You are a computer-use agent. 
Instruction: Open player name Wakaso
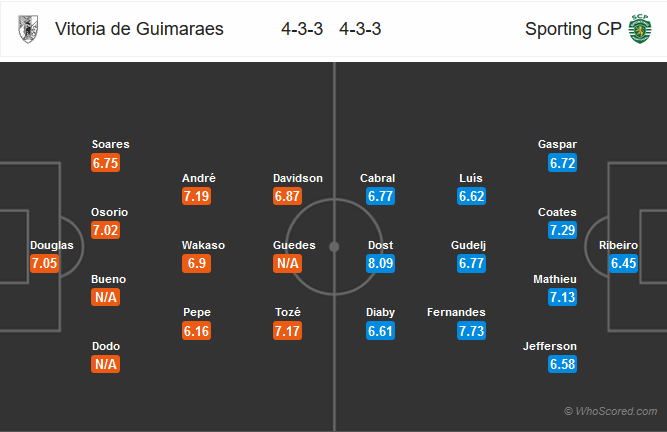(x=203, y=245)
